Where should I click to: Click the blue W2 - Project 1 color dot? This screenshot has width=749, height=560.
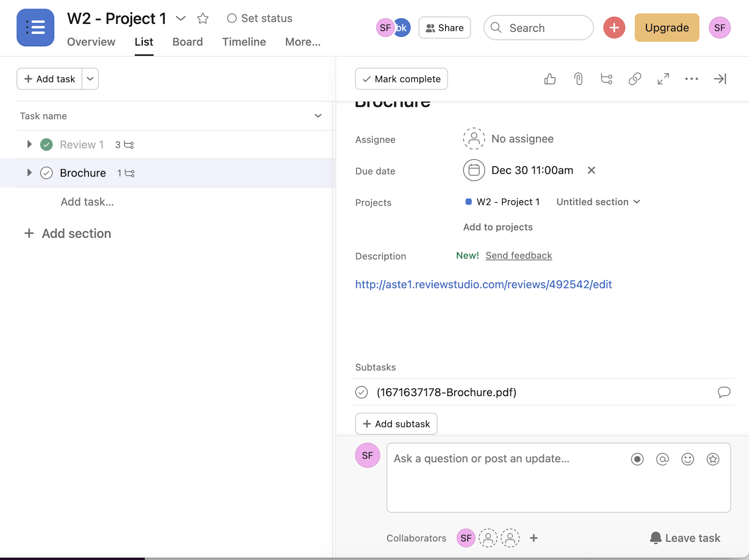click(469, 202)
